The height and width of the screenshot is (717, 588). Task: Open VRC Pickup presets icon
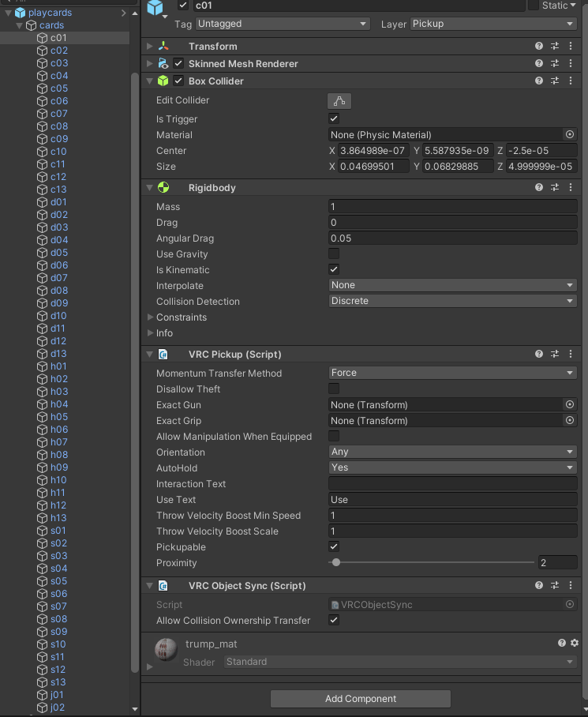(555, 354)
